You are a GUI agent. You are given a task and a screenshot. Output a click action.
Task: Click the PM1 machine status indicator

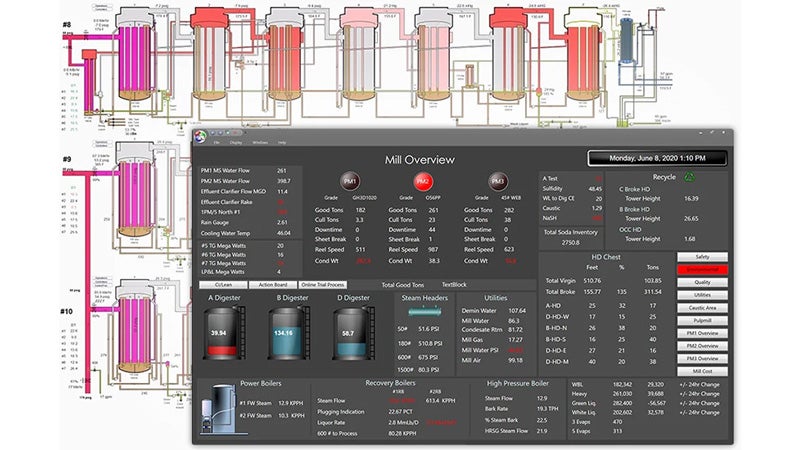(350, 180)
